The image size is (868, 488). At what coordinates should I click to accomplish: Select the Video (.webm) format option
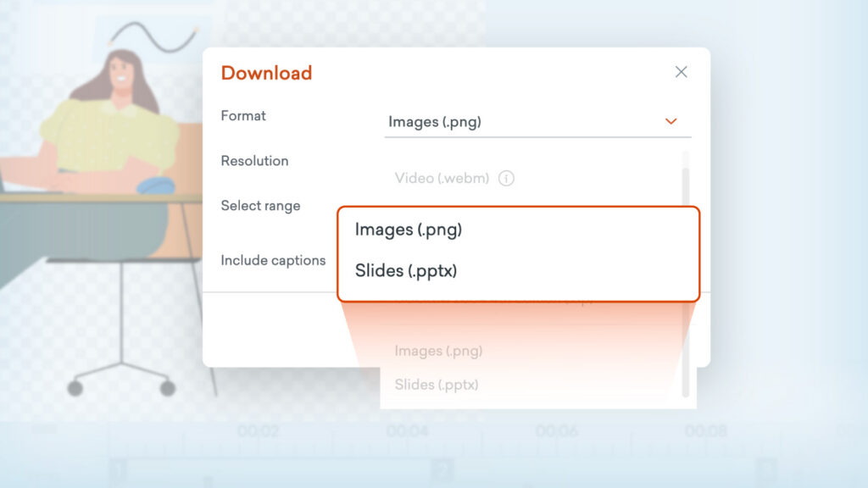point(442,179)
